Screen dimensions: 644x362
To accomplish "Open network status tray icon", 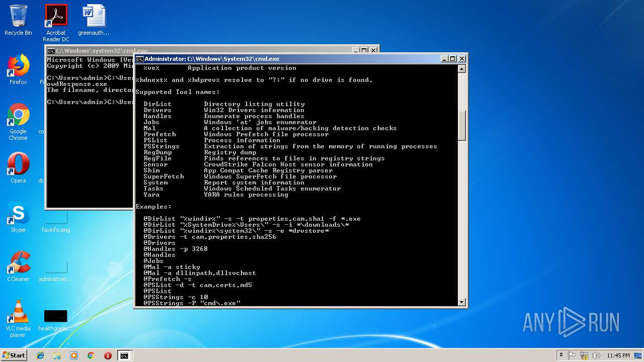I will coord(584,355).
